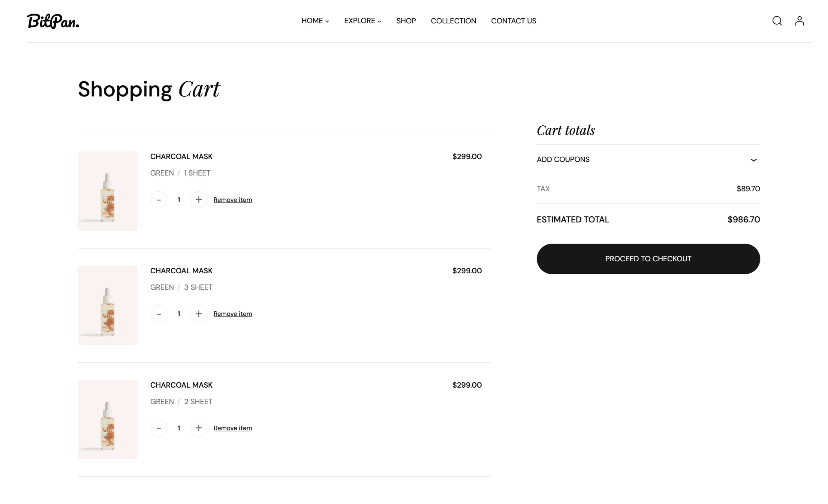Remove the 3 Sheet Charcoal Mask item
The width and height of the screenshot is (828, 504).
pos(233,313)
